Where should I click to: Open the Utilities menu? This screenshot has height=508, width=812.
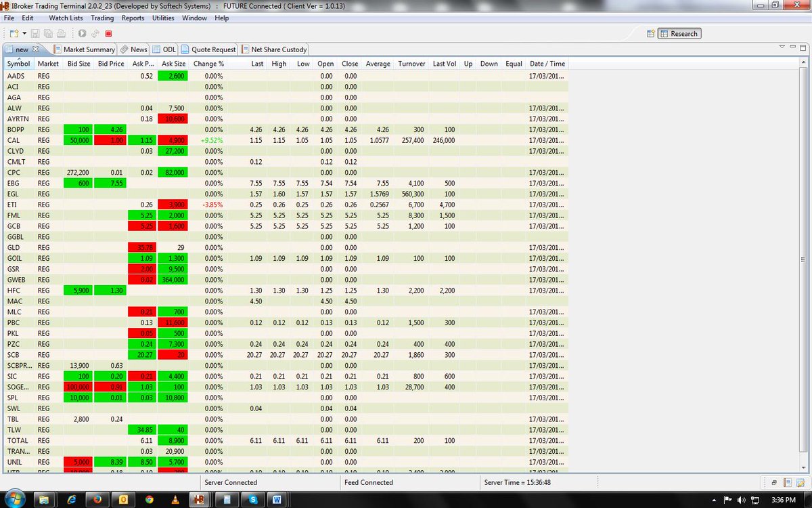click(163, 18)
